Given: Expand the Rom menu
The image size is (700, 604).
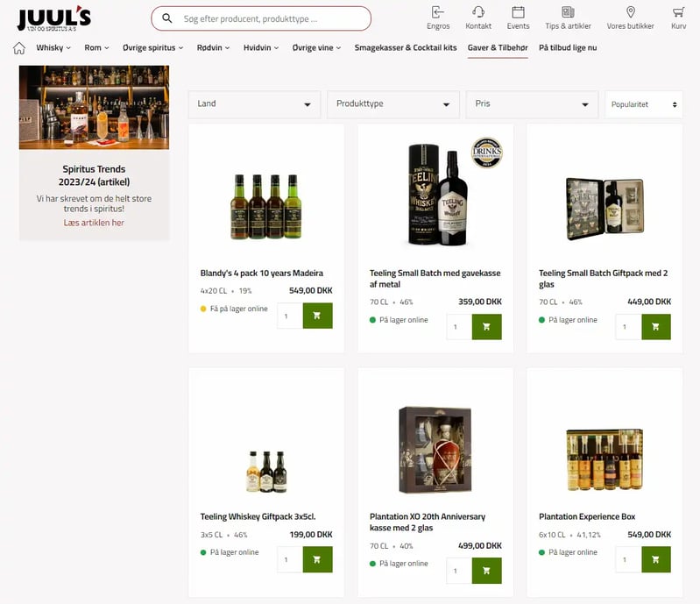Looking at the screenshot, I should (96, 48).
